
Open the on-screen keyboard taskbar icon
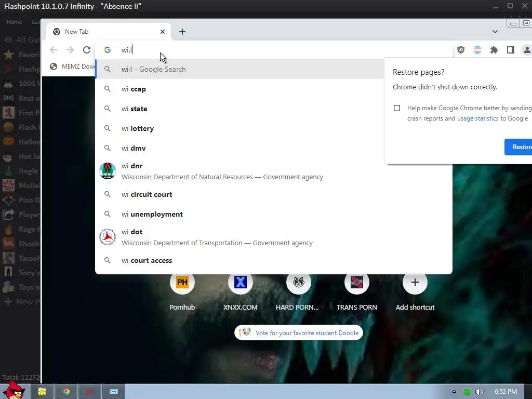pyautogui.click(x=114, y=392)
